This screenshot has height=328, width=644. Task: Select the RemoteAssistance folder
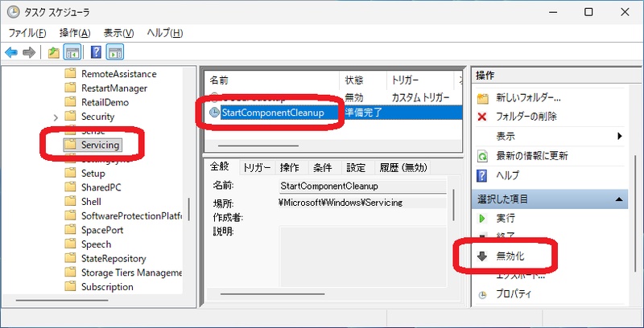(118, 74)
